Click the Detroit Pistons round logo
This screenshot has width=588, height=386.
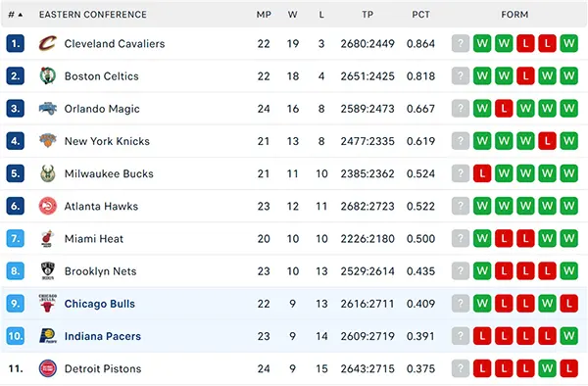[x=48, y=368]
